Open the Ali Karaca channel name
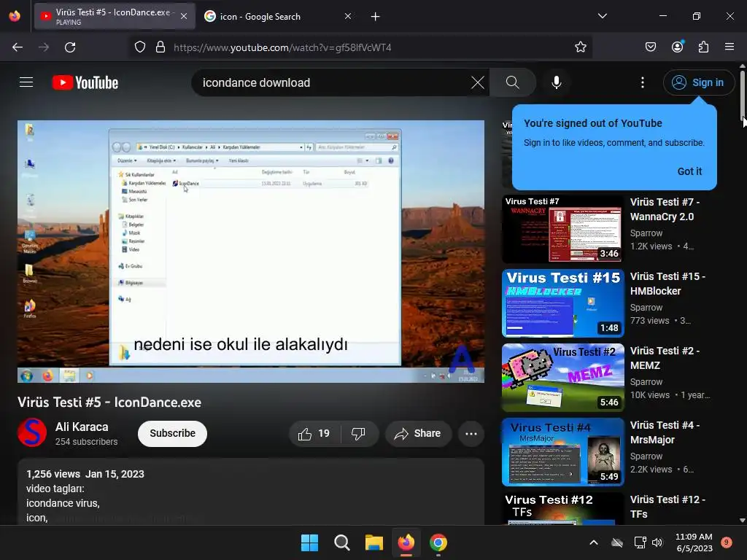This screenshot has height=560, width=747. (82, 427)
